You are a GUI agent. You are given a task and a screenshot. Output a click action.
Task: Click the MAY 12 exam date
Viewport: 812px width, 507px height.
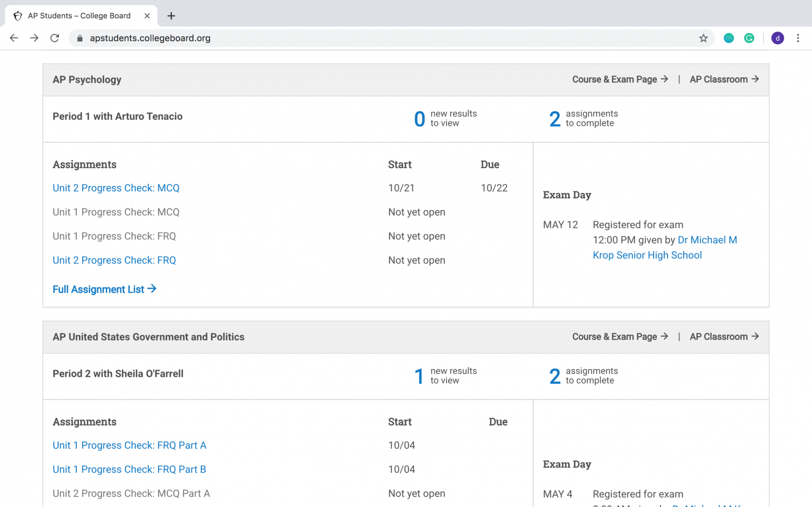click(560, 225)
